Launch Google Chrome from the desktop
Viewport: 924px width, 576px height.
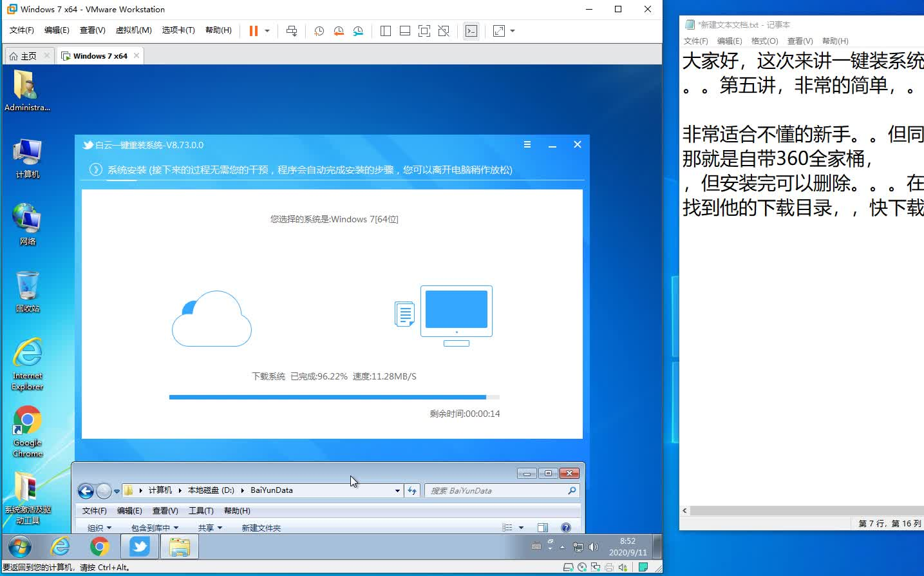[27, 432]
